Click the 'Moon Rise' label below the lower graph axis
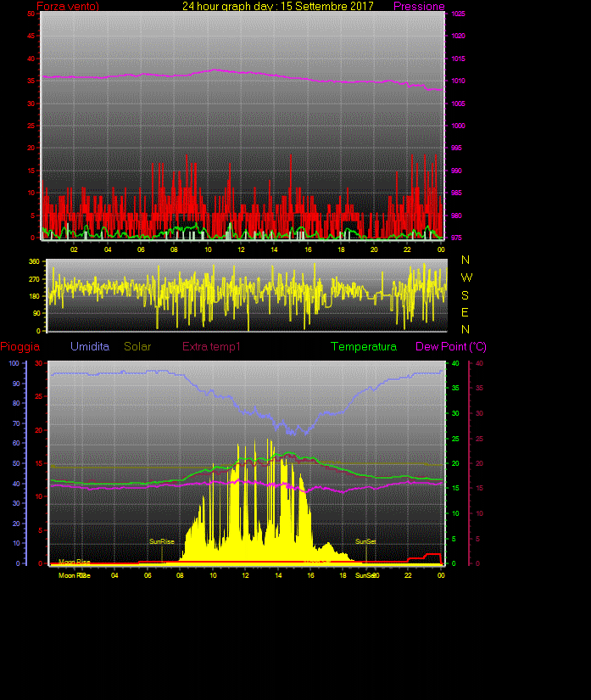Viewport: 591px width, 700px height. pos(74,575)
